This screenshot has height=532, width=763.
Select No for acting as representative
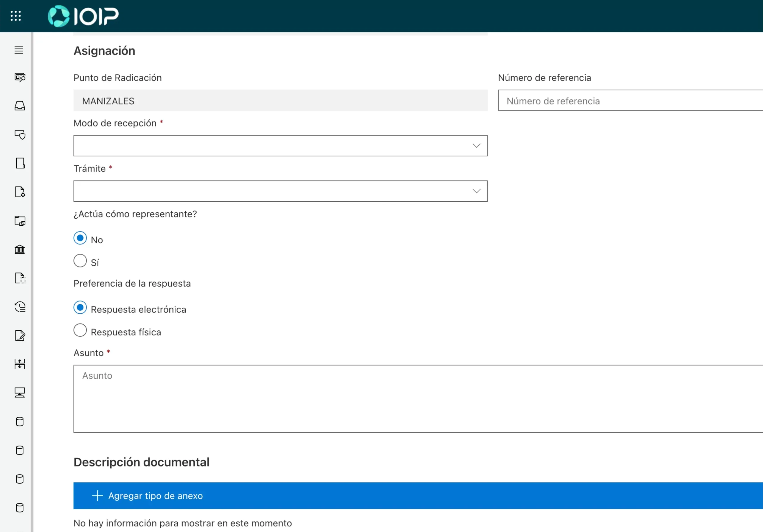click(x=80, y=238)
